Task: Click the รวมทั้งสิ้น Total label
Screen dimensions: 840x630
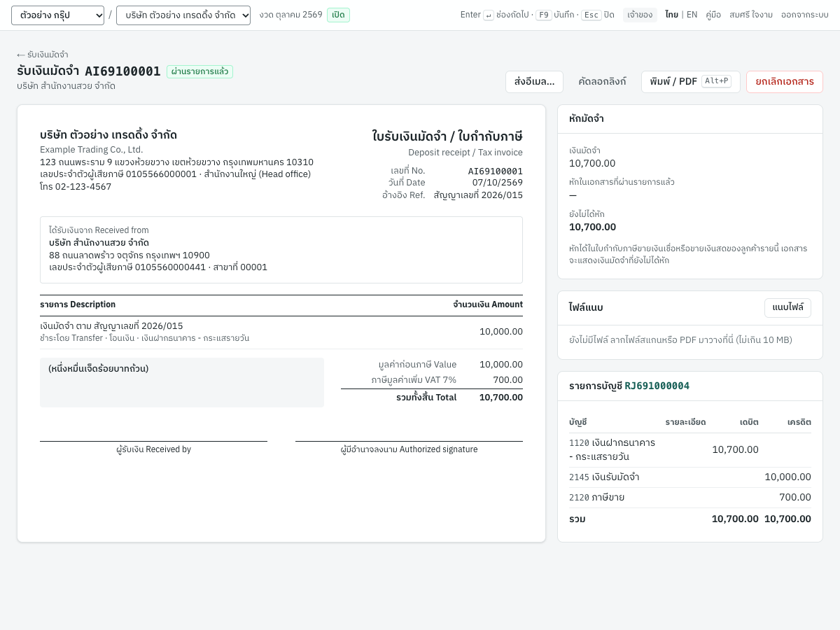Action: [426, 398]
